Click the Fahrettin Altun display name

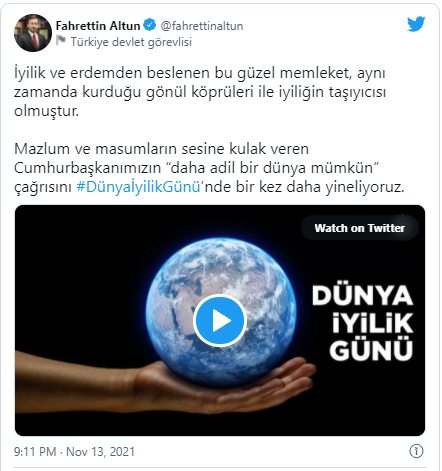(98, 26)
